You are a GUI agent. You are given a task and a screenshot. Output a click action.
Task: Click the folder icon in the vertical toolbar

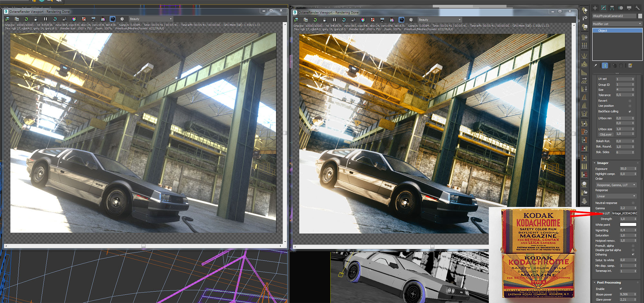point(584,193)
